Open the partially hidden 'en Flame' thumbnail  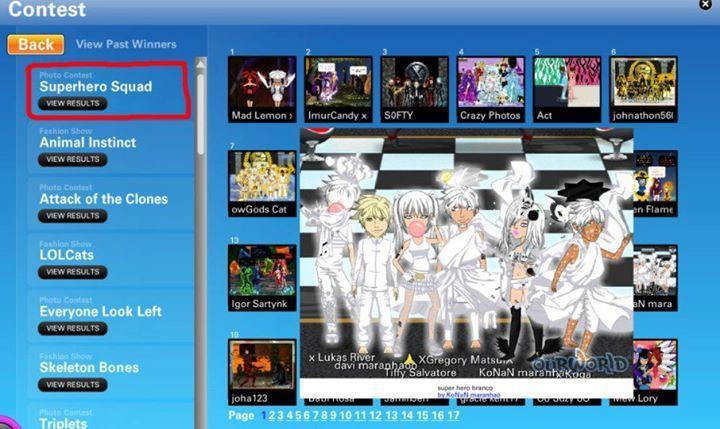click(655, 184)
